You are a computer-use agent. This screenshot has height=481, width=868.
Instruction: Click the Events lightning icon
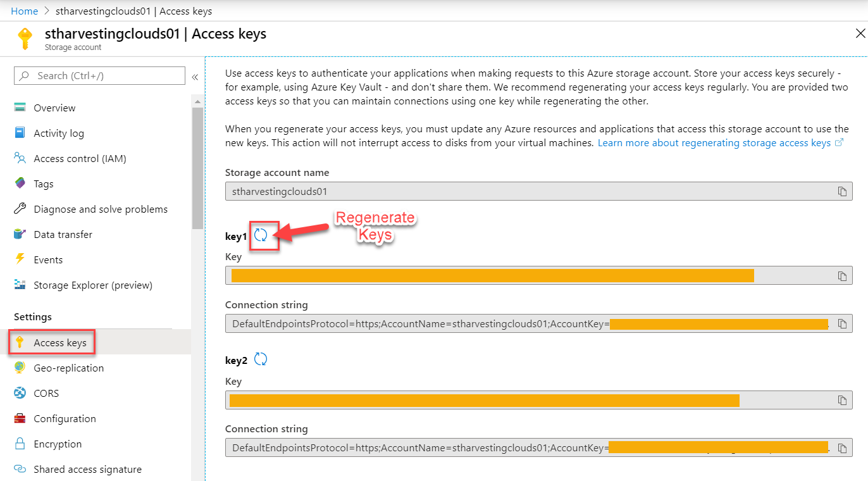coord(20,259)
